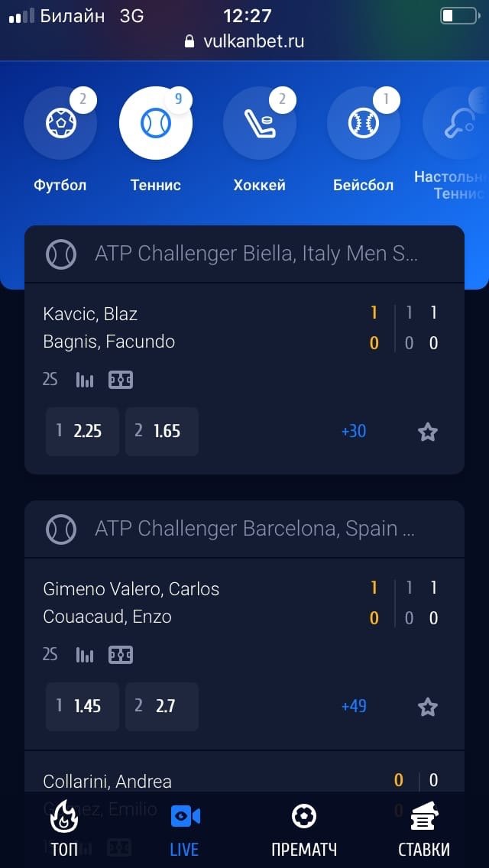
Task: Collapse ATP Challenger Biella tournament header
Action: tap(244, 254)
